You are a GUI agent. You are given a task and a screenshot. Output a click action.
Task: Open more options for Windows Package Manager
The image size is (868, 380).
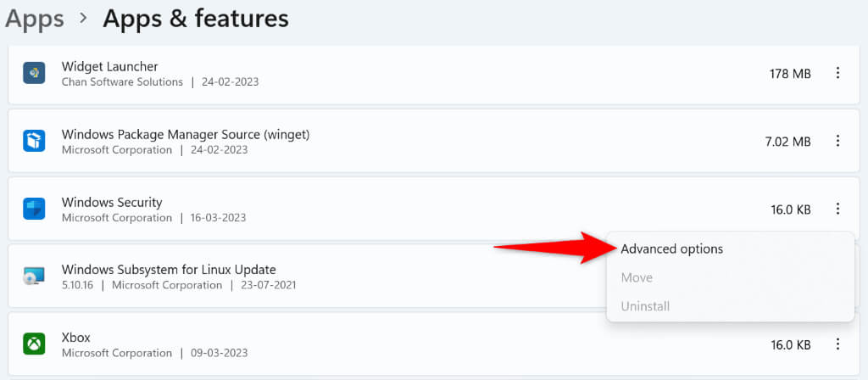tap(837, 141)
